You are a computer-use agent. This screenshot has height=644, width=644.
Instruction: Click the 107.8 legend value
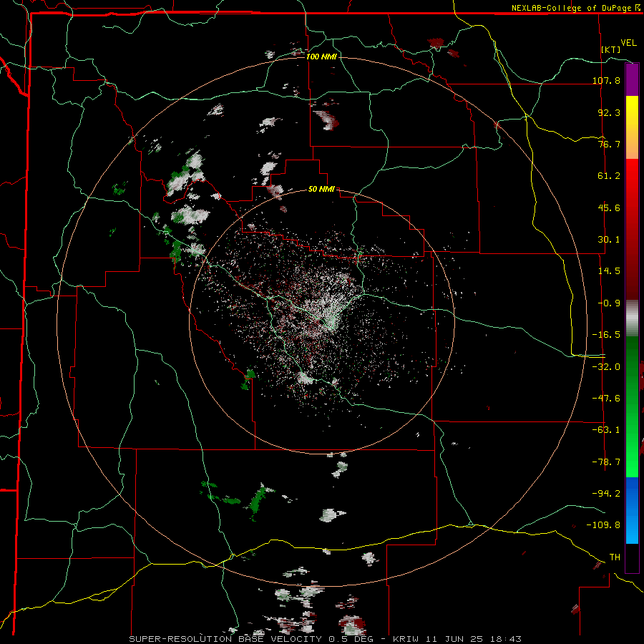606,80
